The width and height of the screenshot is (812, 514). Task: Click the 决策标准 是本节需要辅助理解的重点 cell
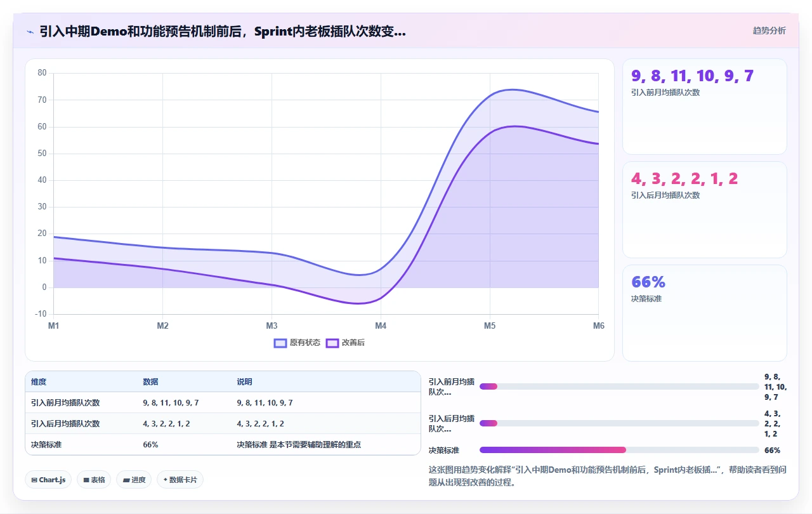click(x=299, y=445)
